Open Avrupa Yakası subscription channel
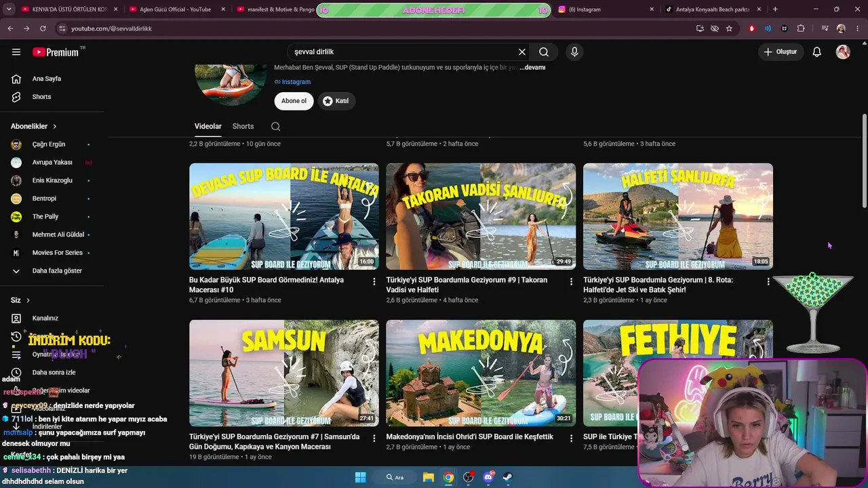This screenshot has width=868, height=488. coord(52,163)
